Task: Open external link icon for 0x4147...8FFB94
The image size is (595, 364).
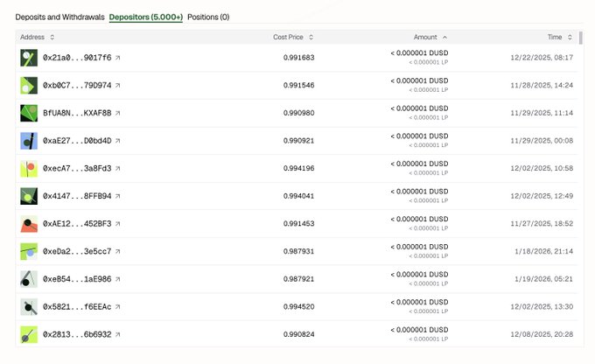Action: click(x=117, y=196)
